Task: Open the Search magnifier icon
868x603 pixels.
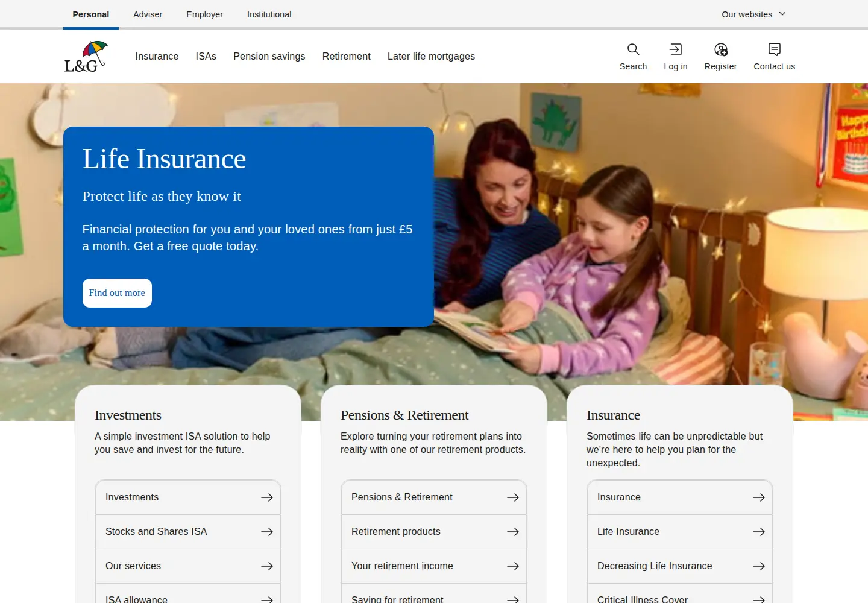Action: click(633, 49)
